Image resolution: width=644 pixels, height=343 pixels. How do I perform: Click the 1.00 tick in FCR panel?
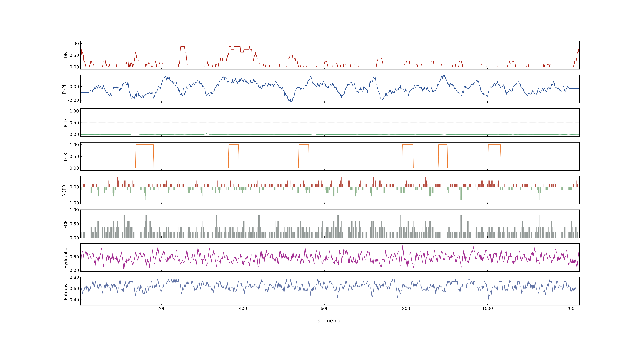point(74,210)
